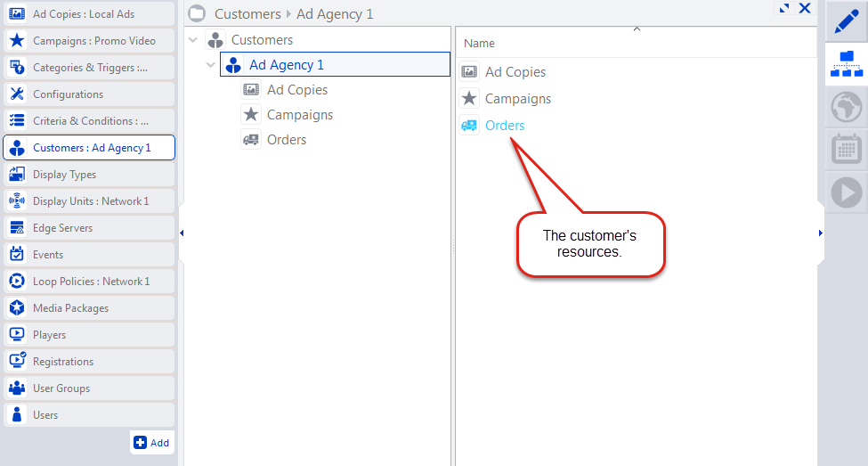868x466 pixels.
Task: Click the Media Packages star icon
Action: (x=17, y=308)
